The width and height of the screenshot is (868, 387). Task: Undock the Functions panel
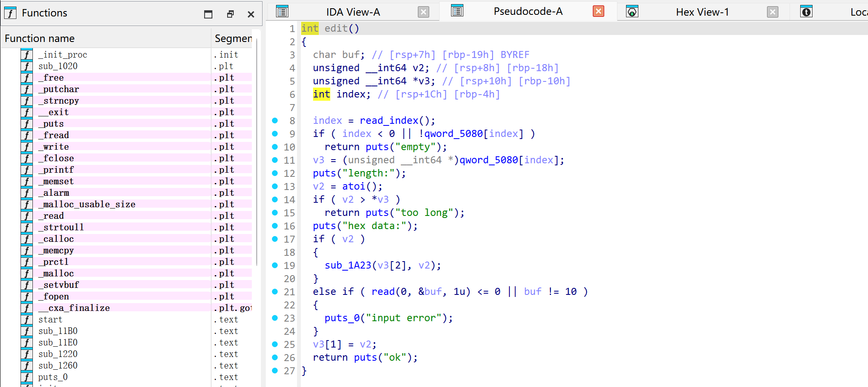pyautogui.click(x=230, y=14)
